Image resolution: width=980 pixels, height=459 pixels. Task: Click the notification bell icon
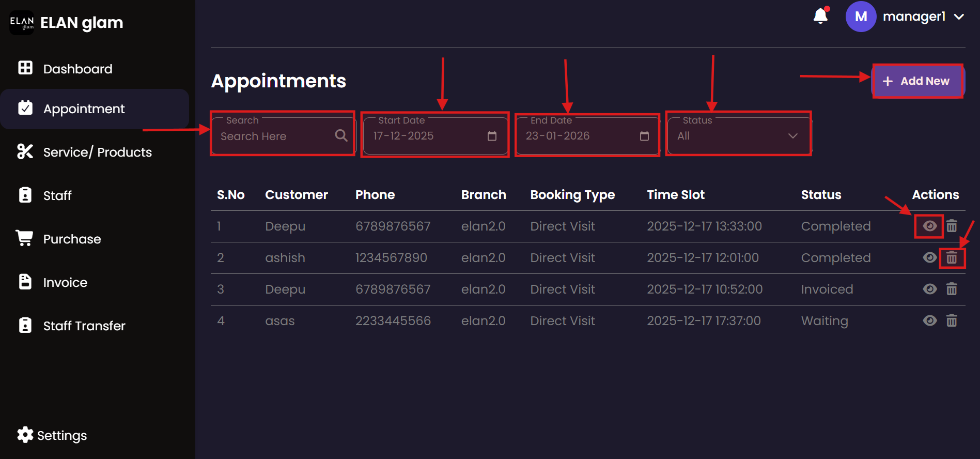click(820, 17)
